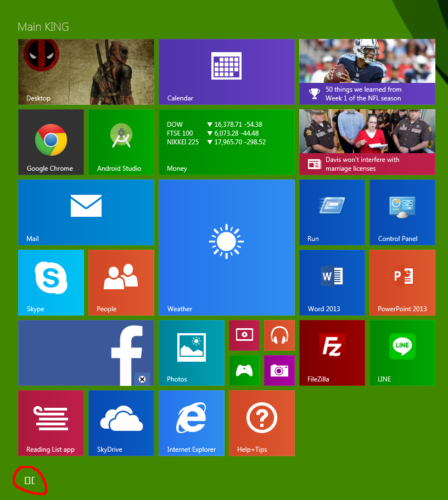Open the Calendar tile
448x500 pixels.
pyautogui.click(x=227, y=72)
